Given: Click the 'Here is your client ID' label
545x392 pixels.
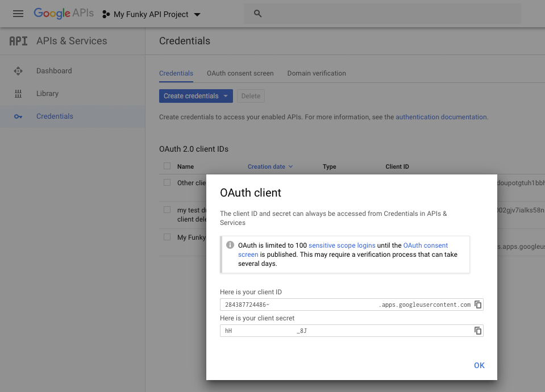Looking at the screenshot, I should coord(251,292).
